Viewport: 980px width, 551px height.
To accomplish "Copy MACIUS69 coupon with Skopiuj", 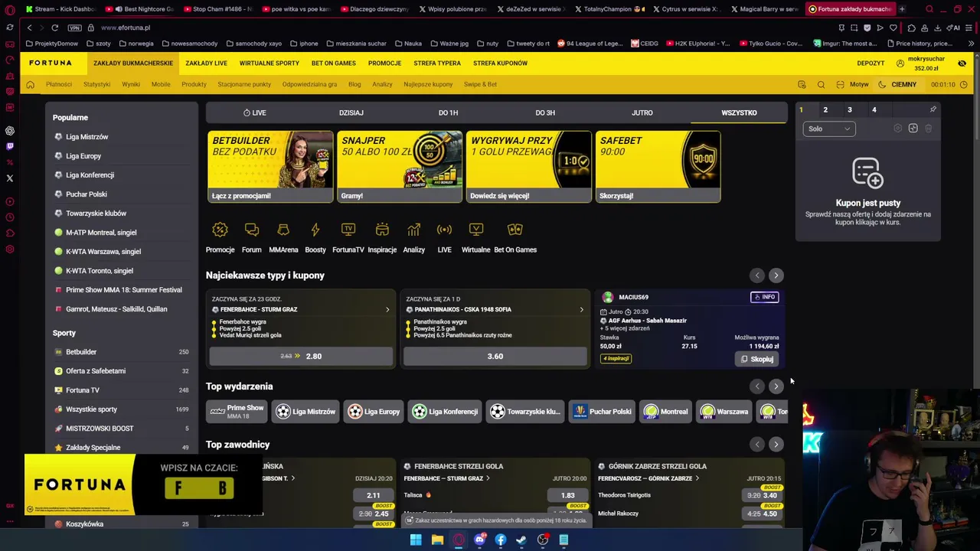I will 756,359.
